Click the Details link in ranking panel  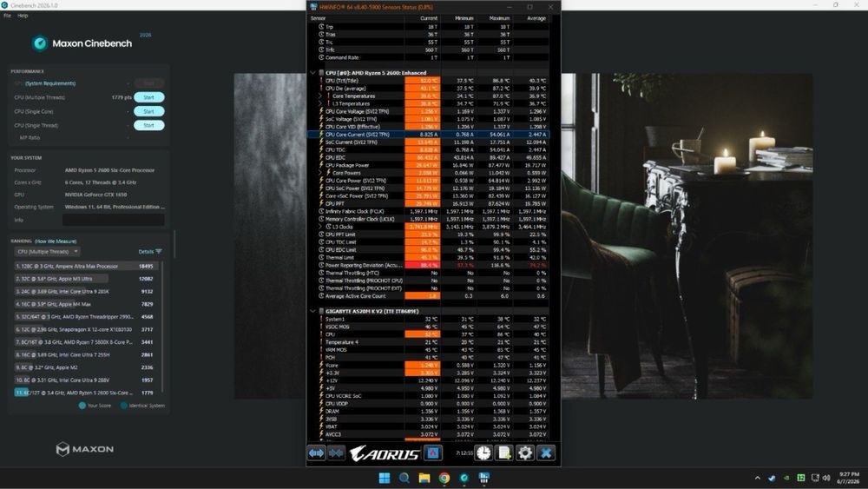point(146,251)
